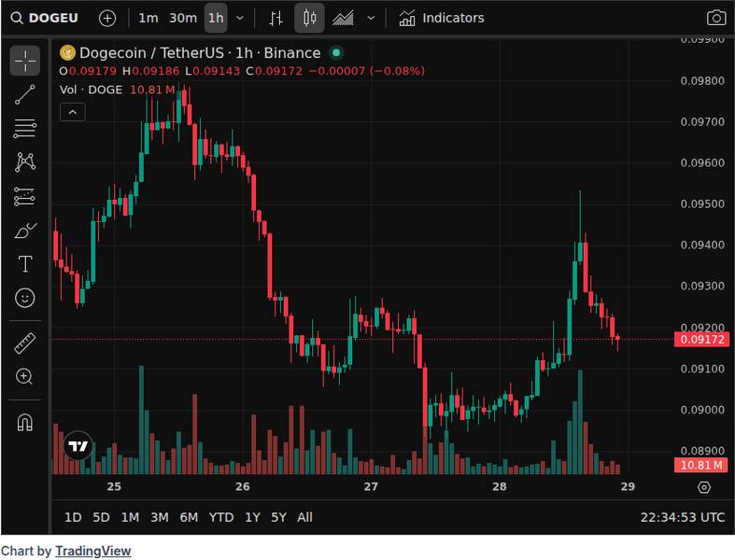Set date range to All
This screenshot has width=735, height=560.
coord(304,517)
